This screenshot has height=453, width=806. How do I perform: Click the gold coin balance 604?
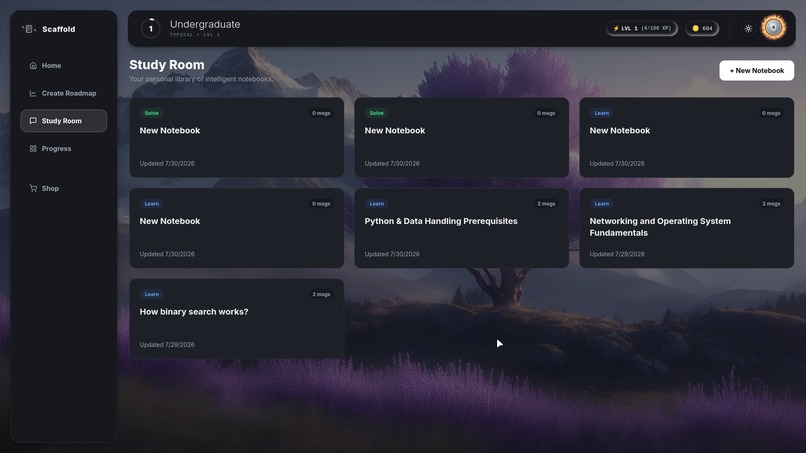(702, 28)
